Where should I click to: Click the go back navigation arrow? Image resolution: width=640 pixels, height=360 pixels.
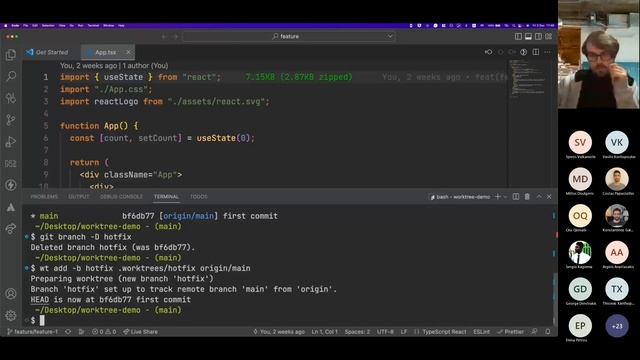click(164, 36)
